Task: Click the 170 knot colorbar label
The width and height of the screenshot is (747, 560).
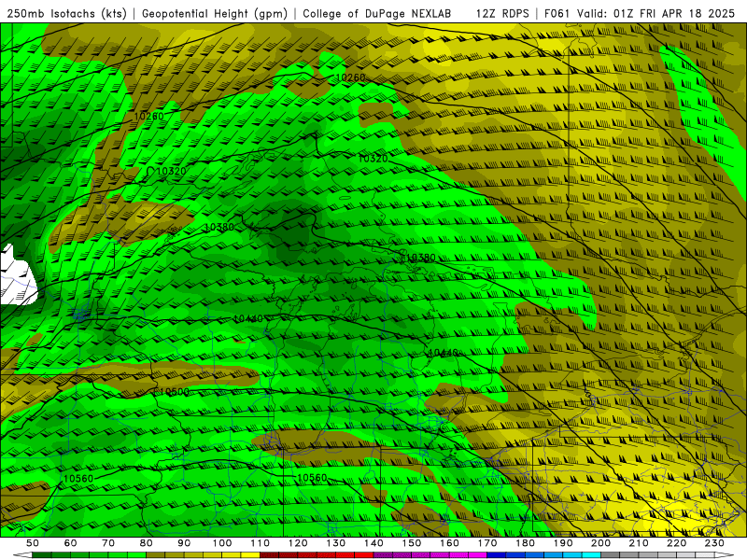Action: 487,543
